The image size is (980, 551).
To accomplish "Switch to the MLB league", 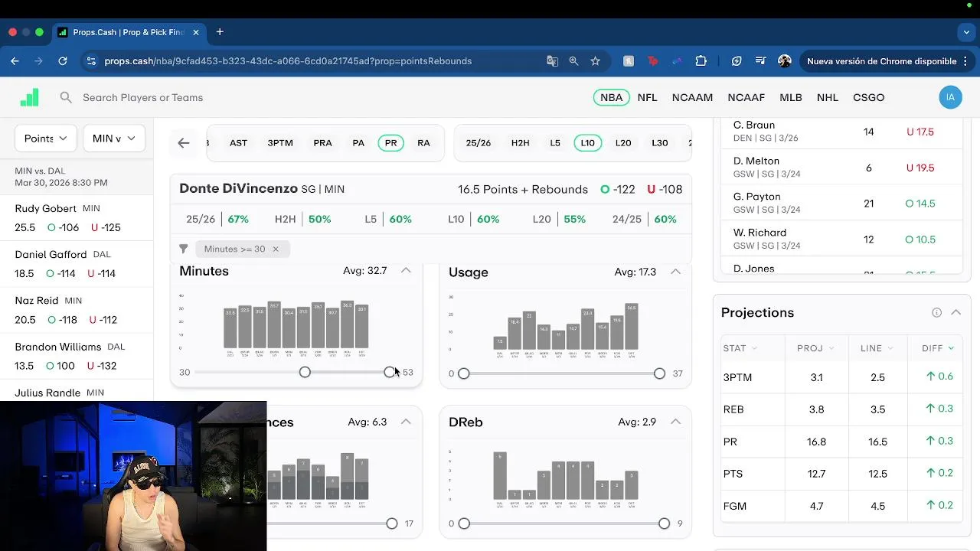I will [790, 97].
